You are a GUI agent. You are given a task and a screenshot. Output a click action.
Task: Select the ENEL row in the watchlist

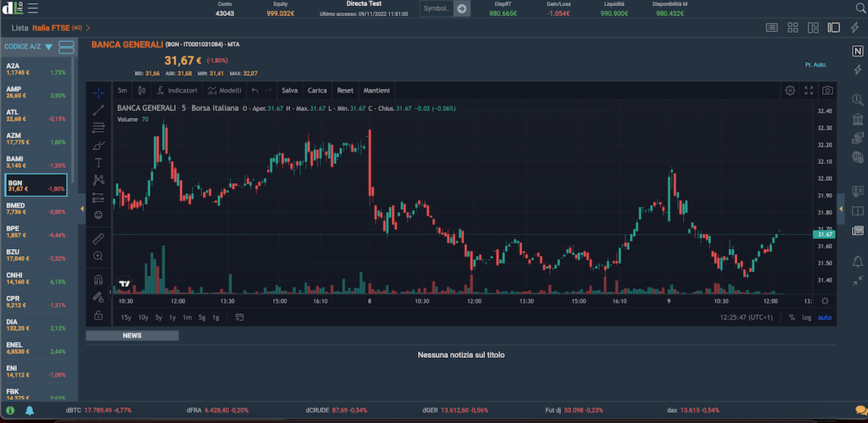tap(36, 348)
